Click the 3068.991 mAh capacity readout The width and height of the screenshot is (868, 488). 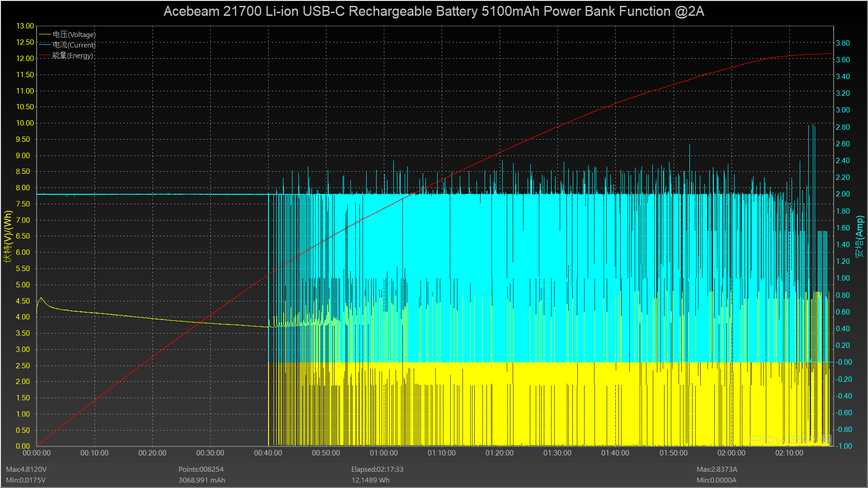point(202,480)
